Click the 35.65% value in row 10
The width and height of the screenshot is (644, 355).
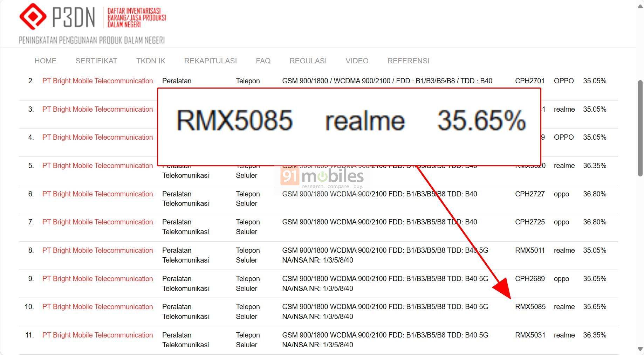point(595,307)
